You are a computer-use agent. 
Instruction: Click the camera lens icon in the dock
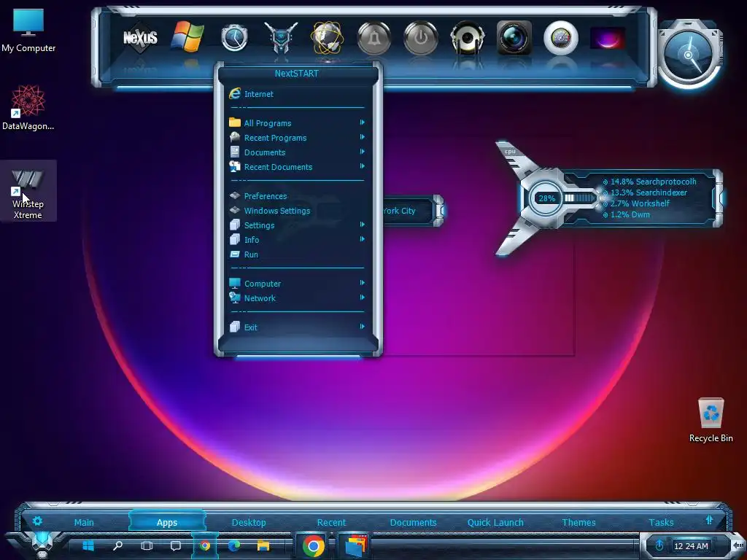pos(514,38)
